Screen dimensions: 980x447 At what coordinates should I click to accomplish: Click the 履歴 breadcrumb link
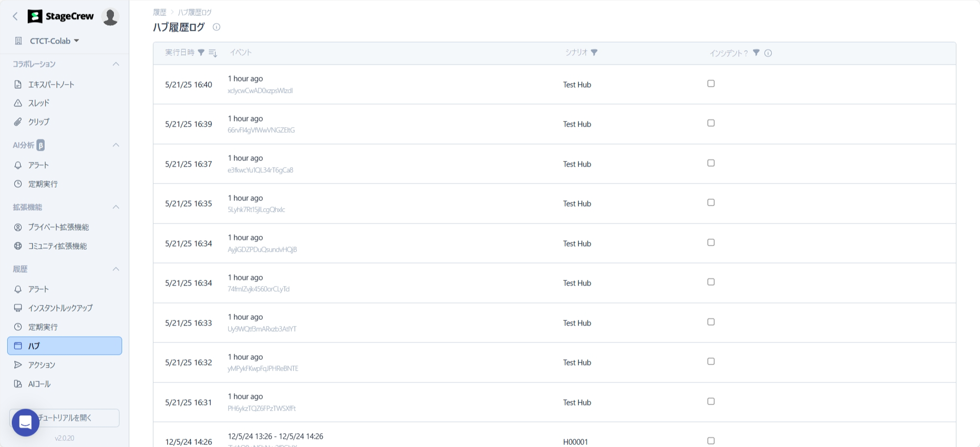tap(160, 12)
